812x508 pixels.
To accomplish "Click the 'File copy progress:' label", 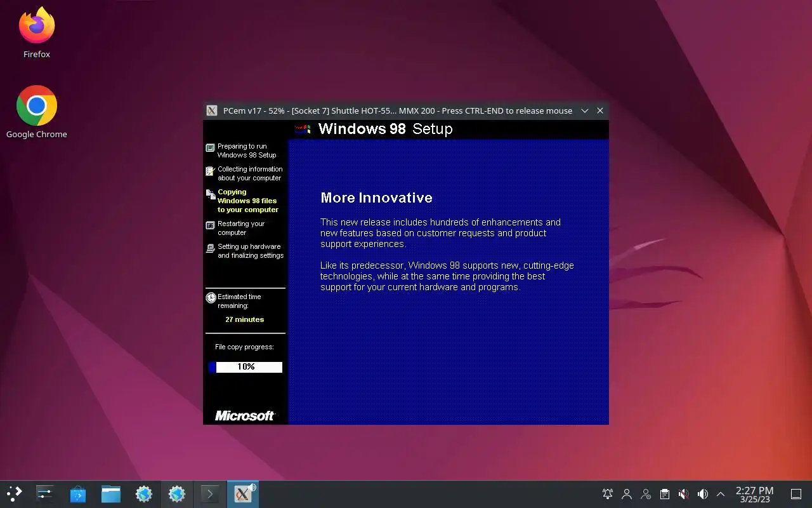I will point(244,347).
